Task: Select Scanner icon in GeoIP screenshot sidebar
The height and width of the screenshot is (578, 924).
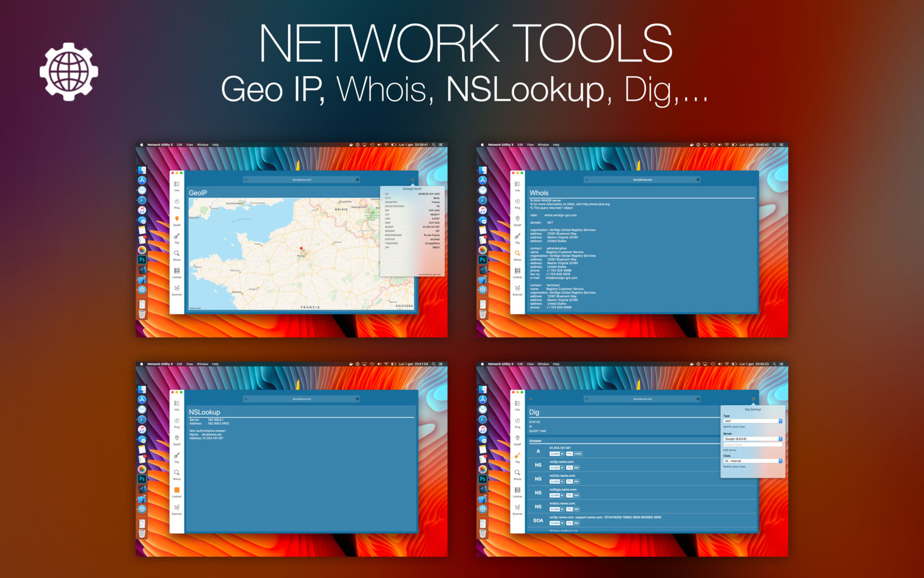Action: (x=177, y=288)
